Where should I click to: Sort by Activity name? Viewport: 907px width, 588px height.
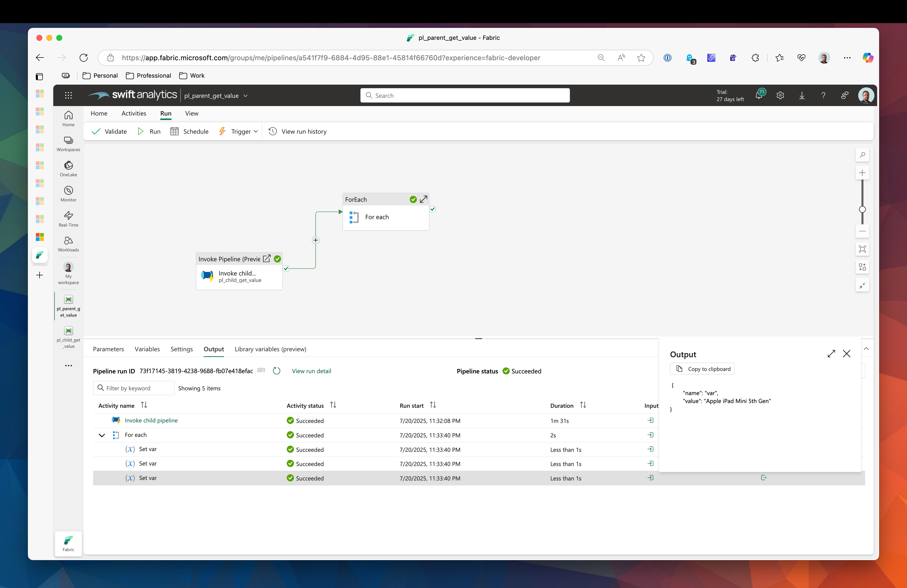click(144, 405)
